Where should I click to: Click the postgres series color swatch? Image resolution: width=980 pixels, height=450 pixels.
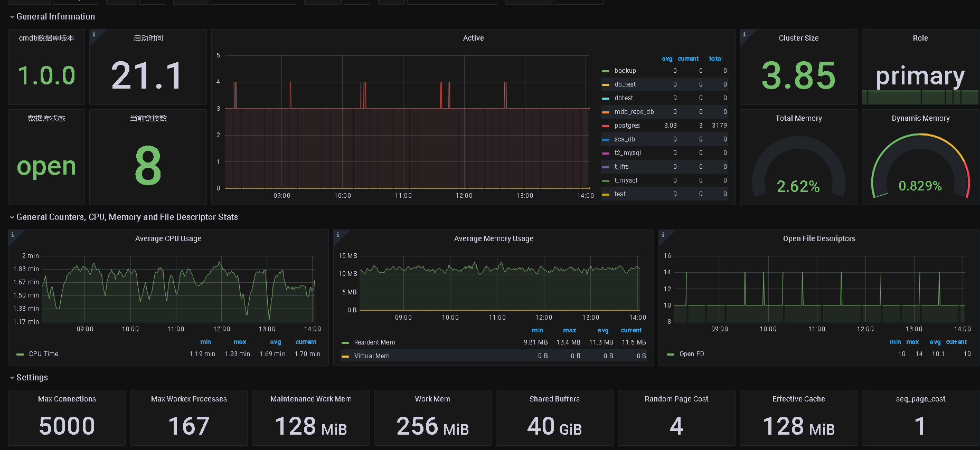(606, 126)
